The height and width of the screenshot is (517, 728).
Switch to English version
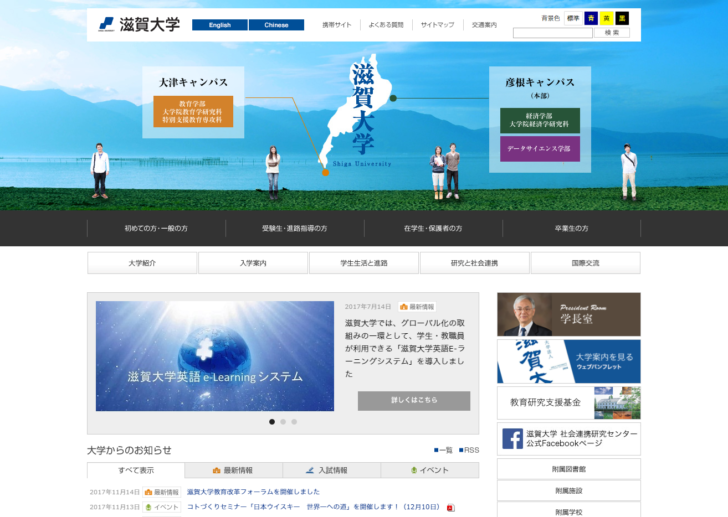tap(220, 25)
